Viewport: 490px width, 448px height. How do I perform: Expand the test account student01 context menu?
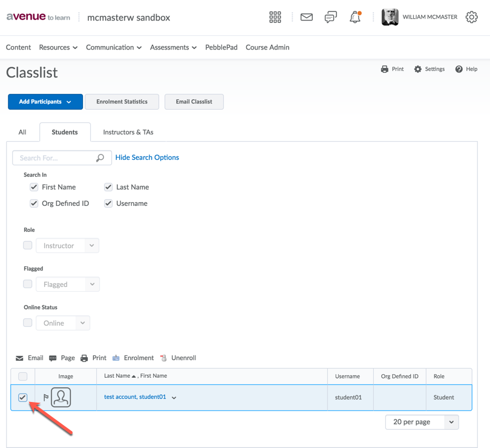click(174, 398)
